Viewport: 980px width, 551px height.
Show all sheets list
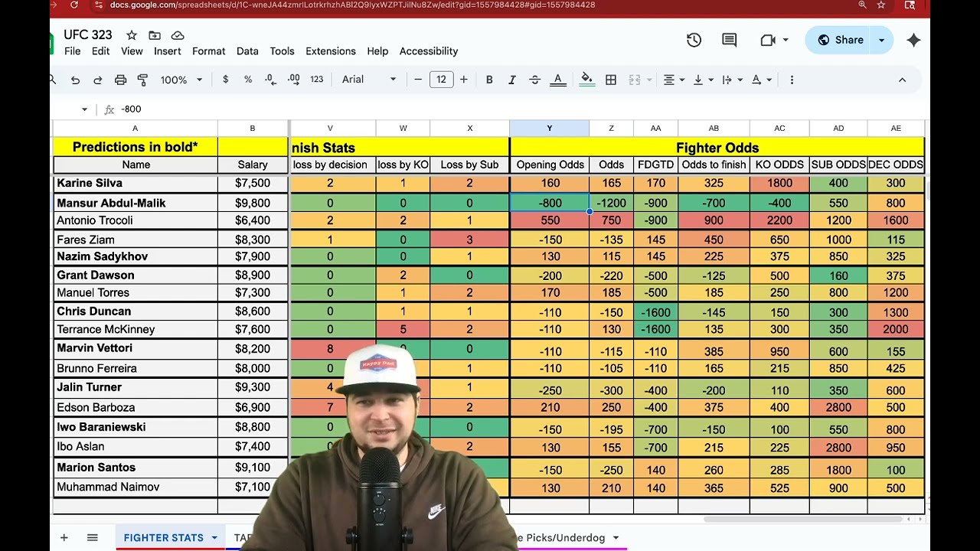93,538
